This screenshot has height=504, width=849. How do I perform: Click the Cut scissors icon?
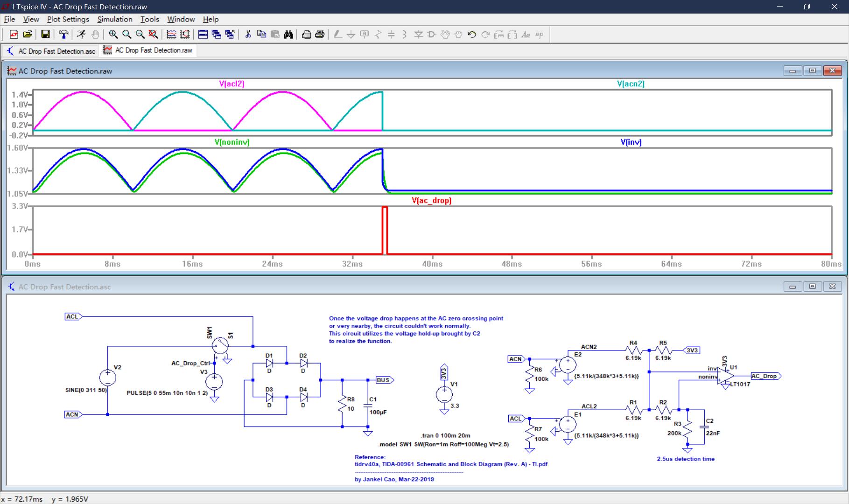pyautogui.click(x=248, y=34)
